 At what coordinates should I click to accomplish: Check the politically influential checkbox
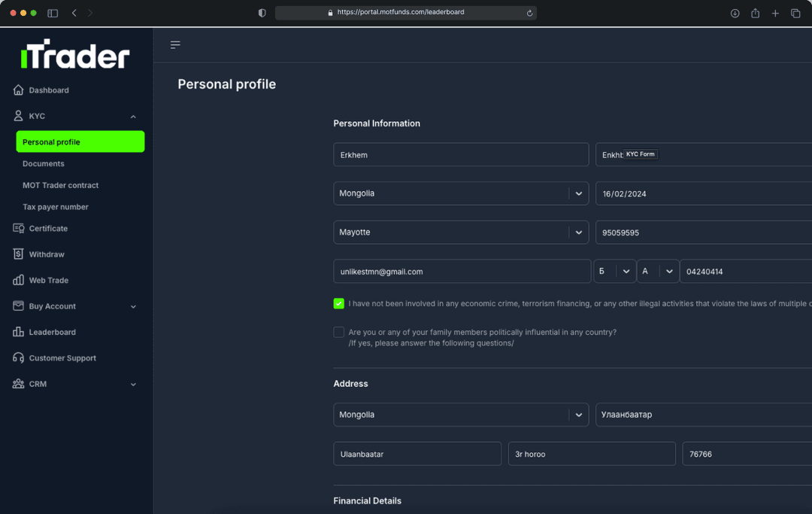(339, 333)
